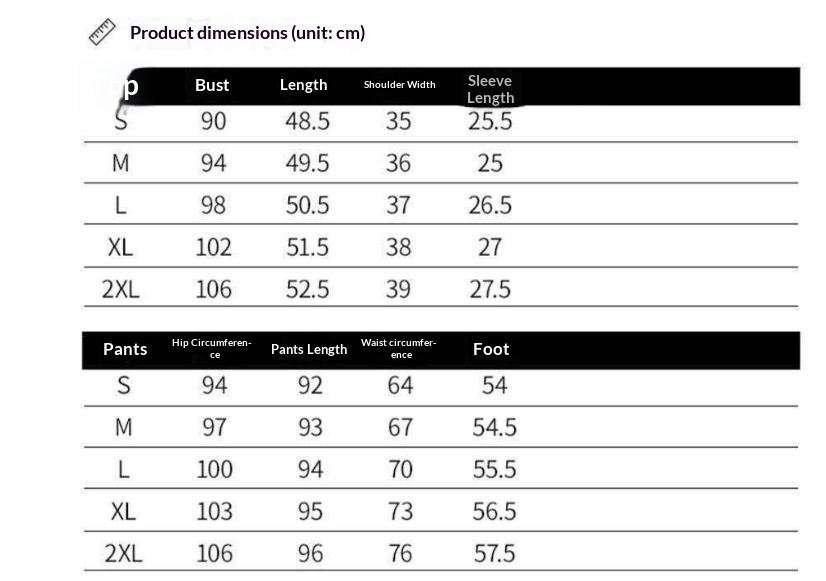The height and width of the screenshot is (581, 826).
Task: Click the Pants table header label
Action: click(125, 349)
